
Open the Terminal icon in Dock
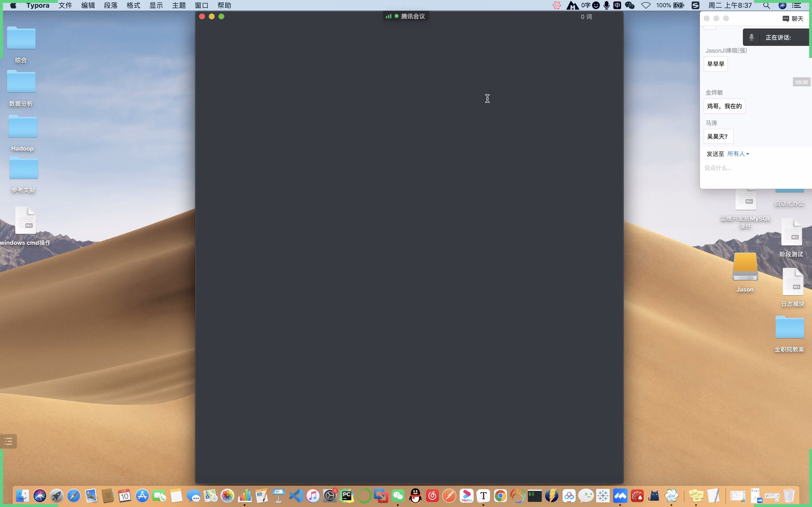[x=535, y=496]
